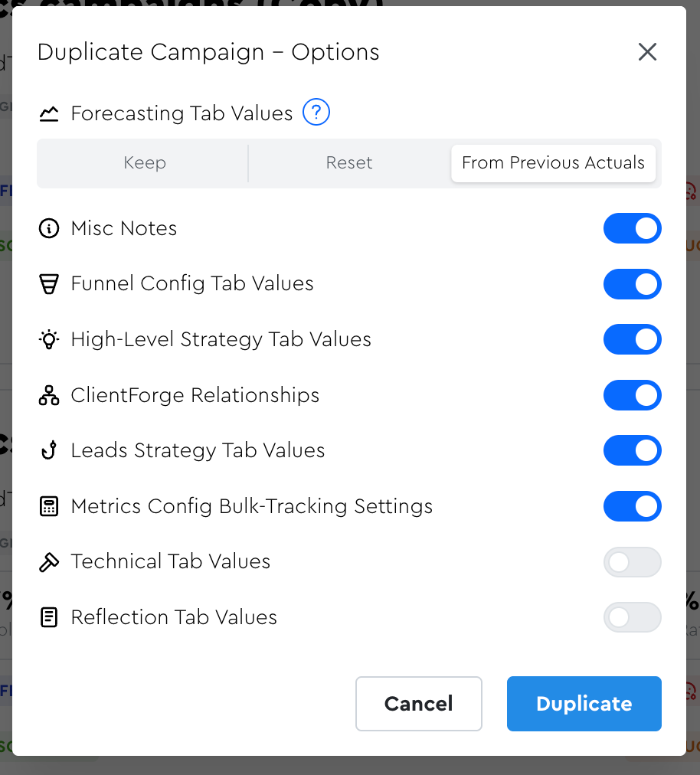This screenshot has height=775, width=700.
Task: Turn off Funnel Config Tab Values switch
Action: (632, 284)
